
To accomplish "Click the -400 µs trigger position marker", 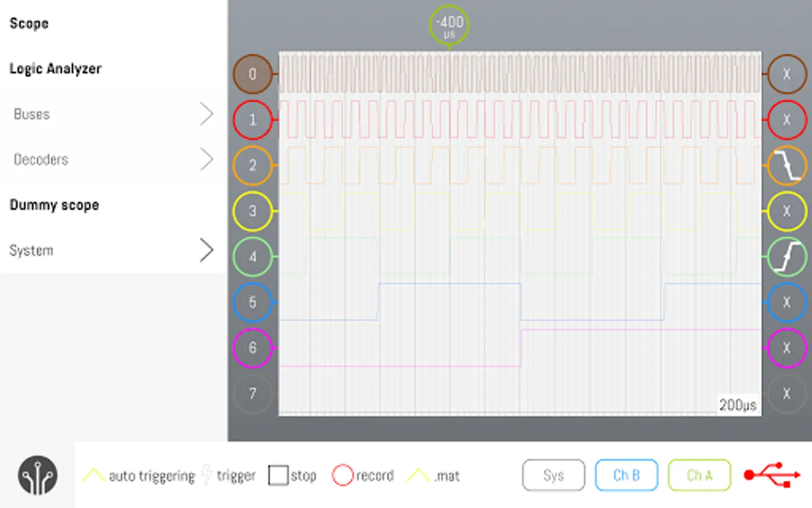I will coord(449,25).
